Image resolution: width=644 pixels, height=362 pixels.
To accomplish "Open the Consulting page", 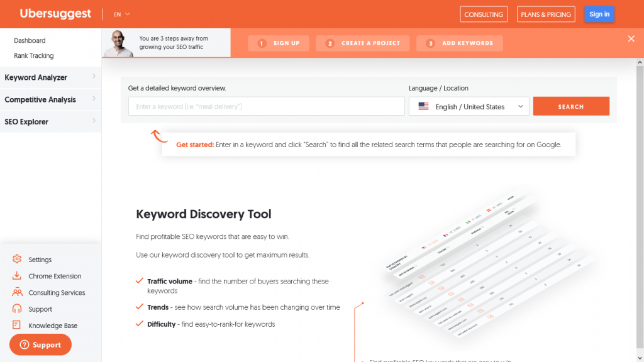I will coord(484,14).
